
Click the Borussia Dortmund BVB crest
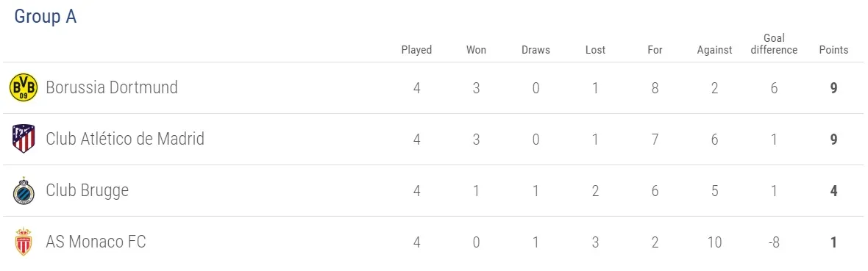click(x=24, y=87)
